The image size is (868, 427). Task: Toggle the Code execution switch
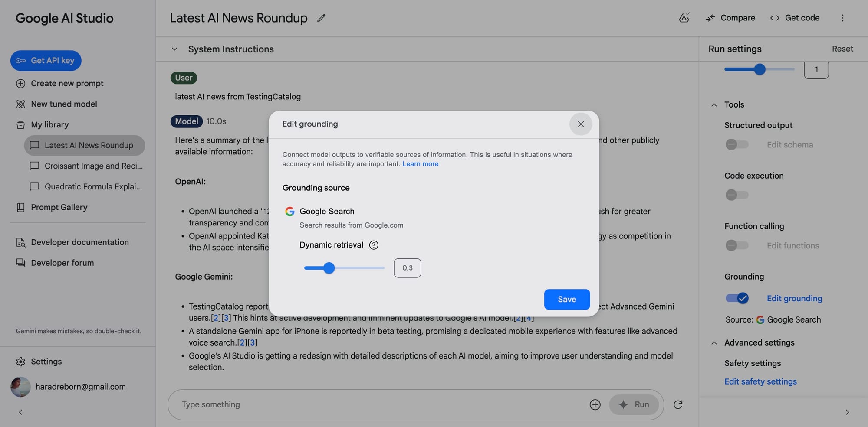pyautogui.click(x=737, y=195)
